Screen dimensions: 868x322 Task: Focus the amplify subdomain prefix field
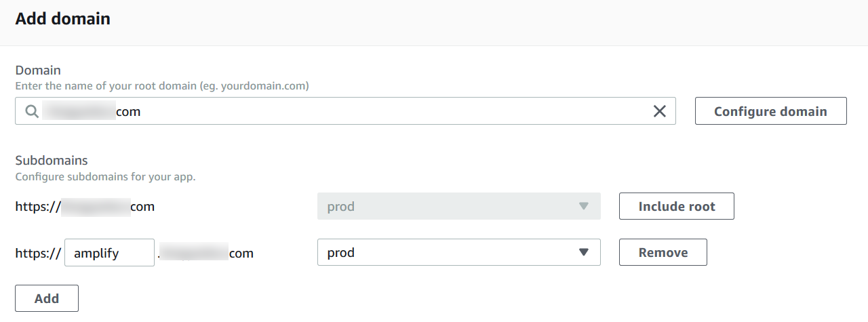(x=109, y=253)
